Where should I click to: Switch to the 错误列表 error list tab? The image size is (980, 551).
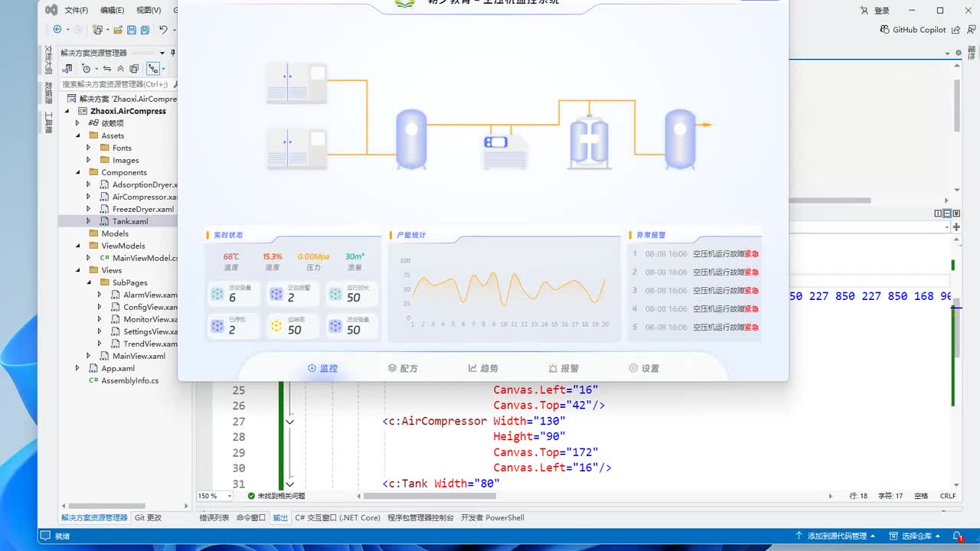click(214, 517)
